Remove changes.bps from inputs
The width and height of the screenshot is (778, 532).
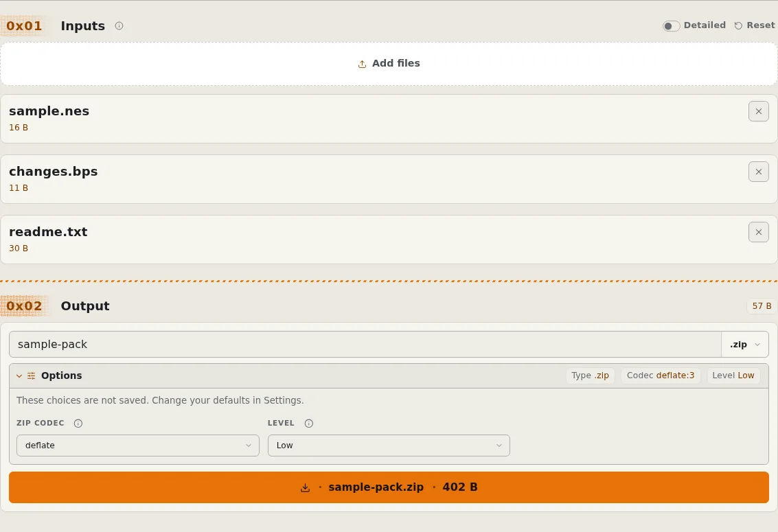758,172
